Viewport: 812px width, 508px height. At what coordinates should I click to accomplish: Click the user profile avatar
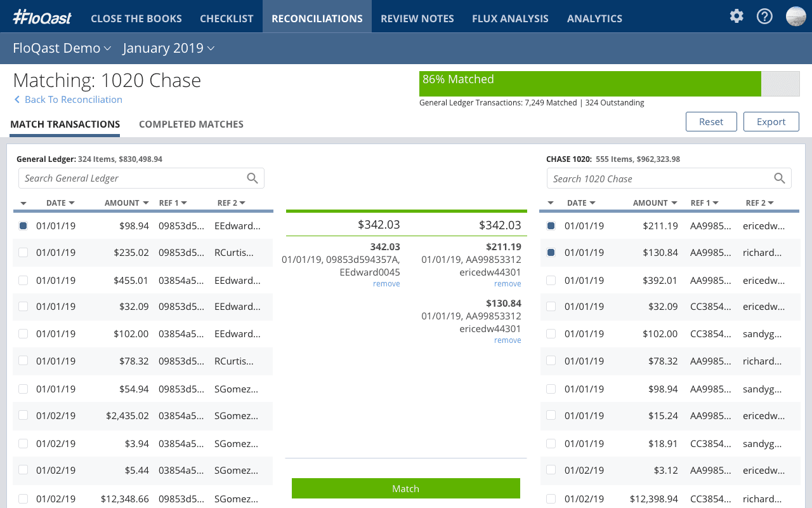click(x=796, y=17)
